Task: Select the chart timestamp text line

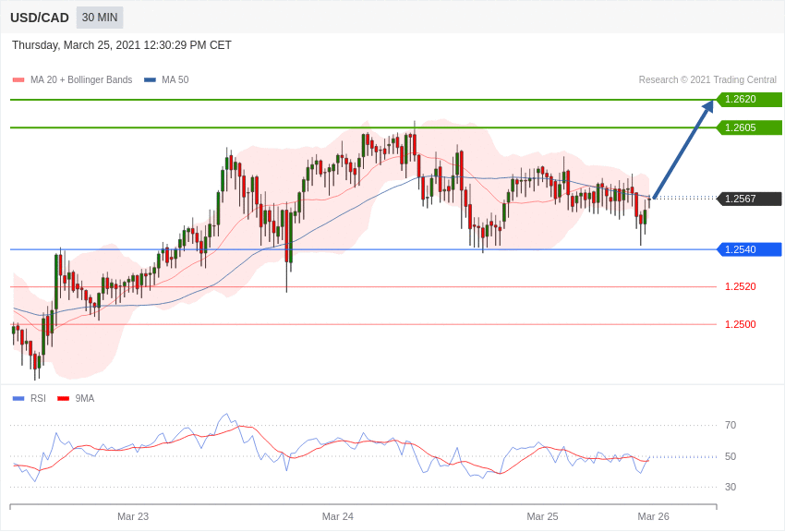Action: click(x=122, y=45)
